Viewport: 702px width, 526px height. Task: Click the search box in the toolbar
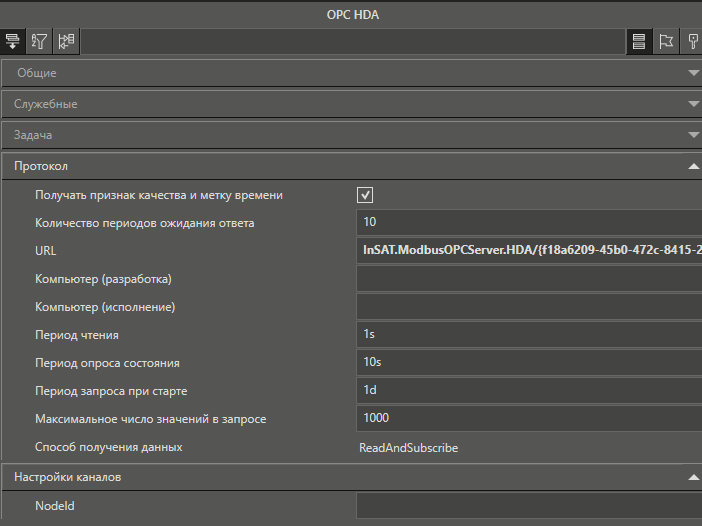pos(352,41)
